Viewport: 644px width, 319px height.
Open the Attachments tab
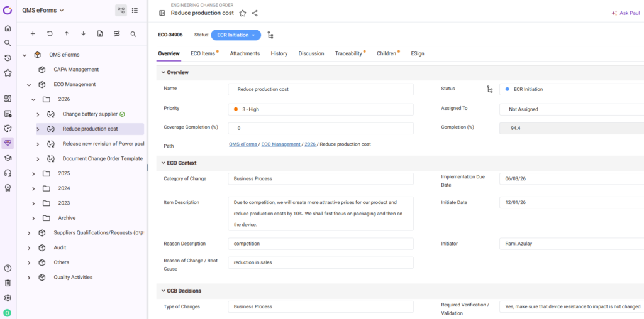[x=245, y=54]
